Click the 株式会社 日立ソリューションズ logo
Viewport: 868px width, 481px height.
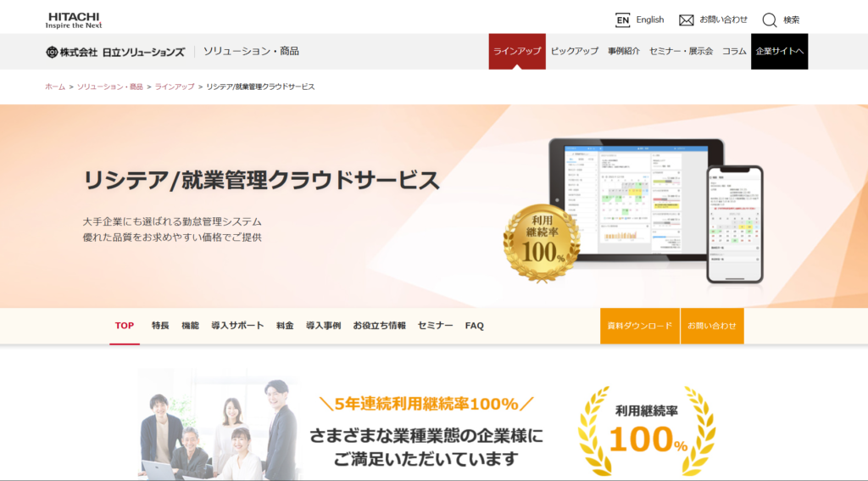click(x=115, y=52)
